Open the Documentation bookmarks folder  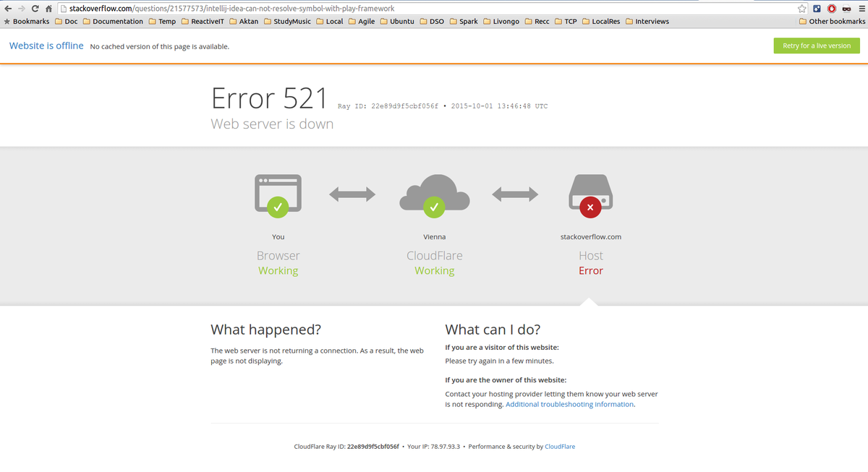[x=113, y=22]
